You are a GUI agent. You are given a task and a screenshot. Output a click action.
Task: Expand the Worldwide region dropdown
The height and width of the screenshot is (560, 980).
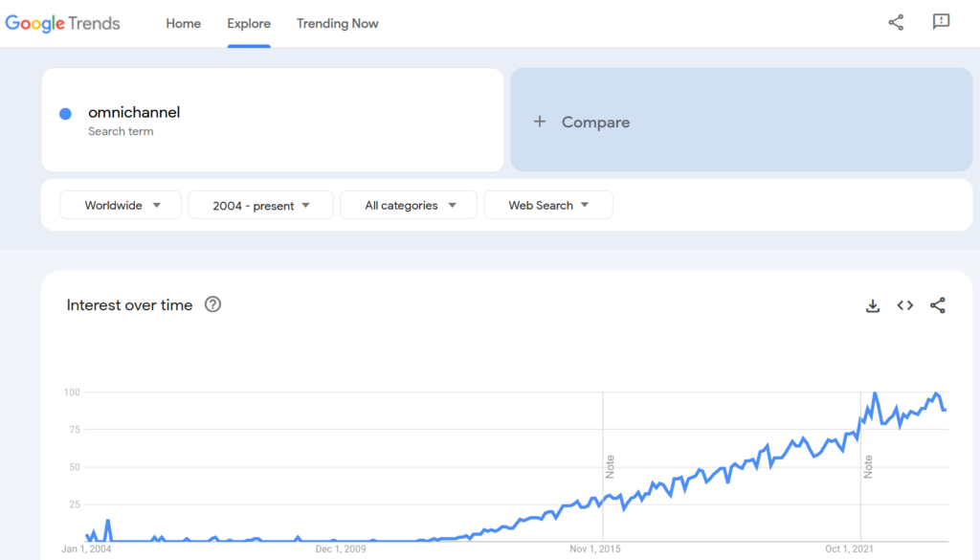(121, 205)
